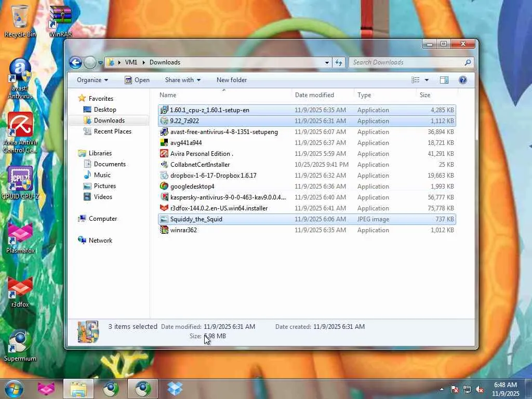Open the Share with dropdown menu
Screen dimensions: 532x399
(182, 80)
